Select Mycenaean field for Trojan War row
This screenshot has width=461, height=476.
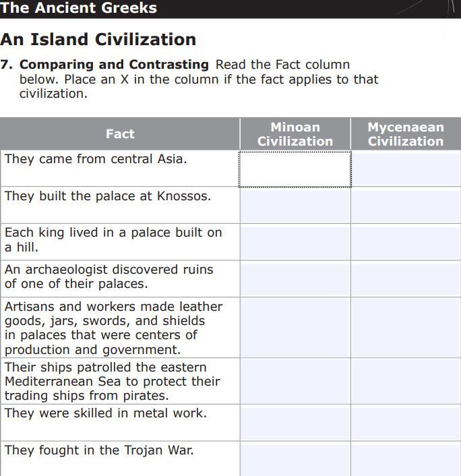pyautogui.click(x=406, y=460)
